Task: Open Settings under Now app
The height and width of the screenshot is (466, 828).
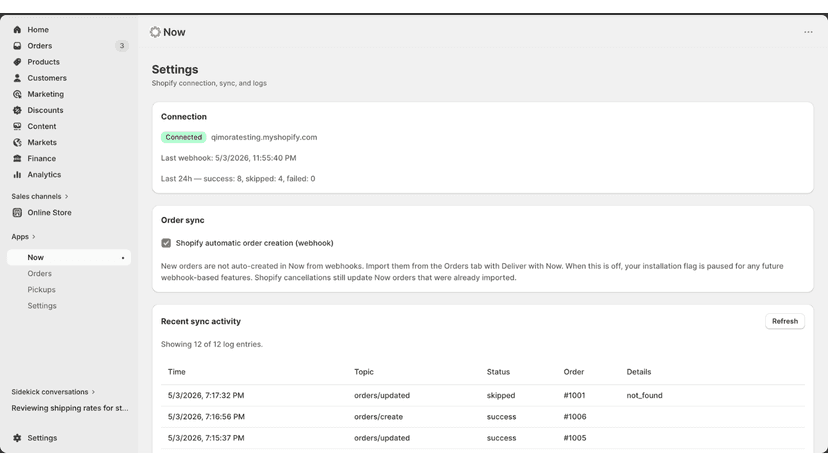Action: [42, 306]
